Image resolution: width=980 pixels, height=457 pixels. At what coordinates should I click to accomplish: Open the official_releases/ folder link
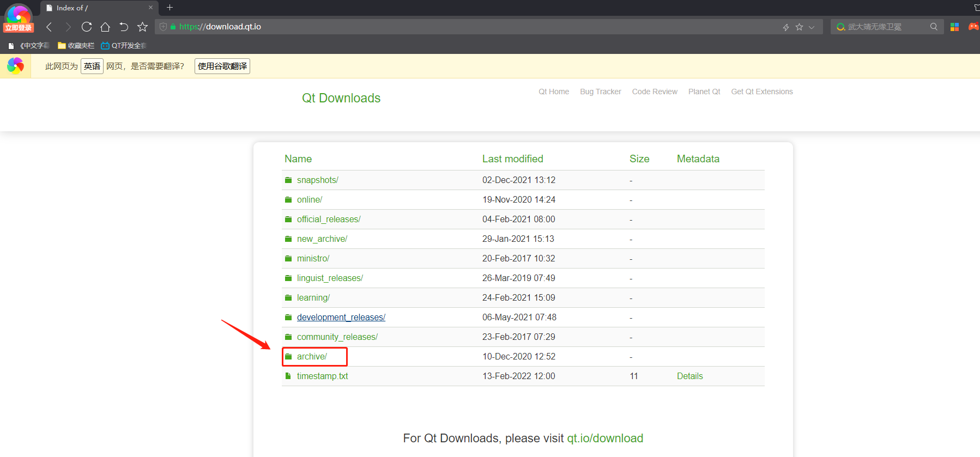pos(329,220)
